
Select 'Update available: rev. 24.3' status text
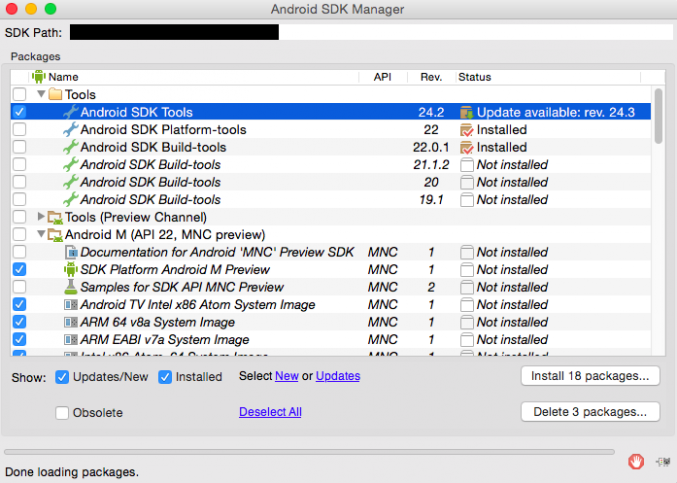point(556,113)
